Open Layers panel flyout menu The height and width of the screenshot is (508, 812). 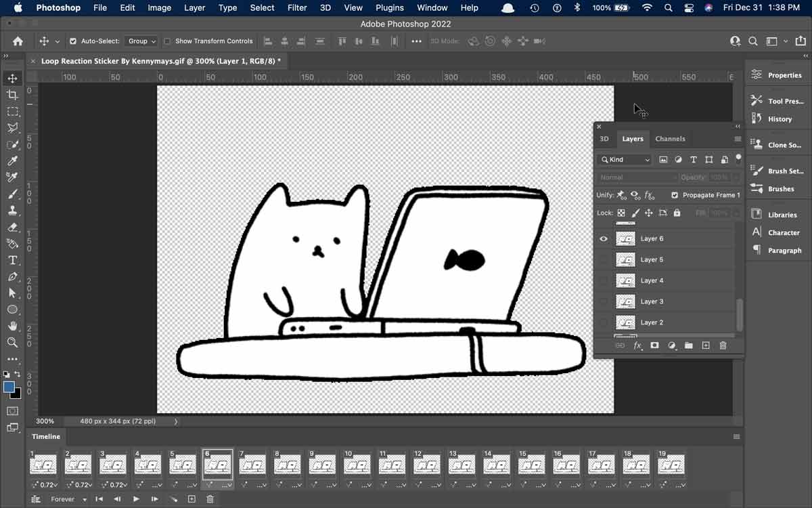pyautogui.click(x=738, y=139)
